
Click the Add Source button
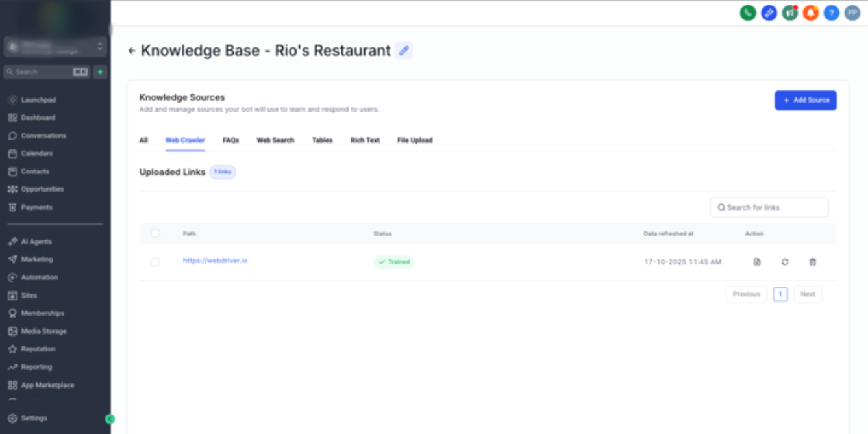806,100
